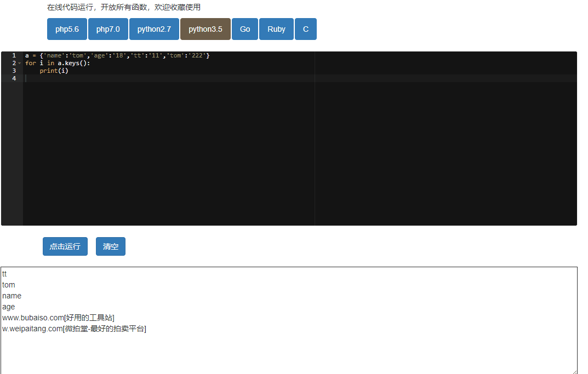
Task: Click the 'tom' output line
Action: pos(9,285)
